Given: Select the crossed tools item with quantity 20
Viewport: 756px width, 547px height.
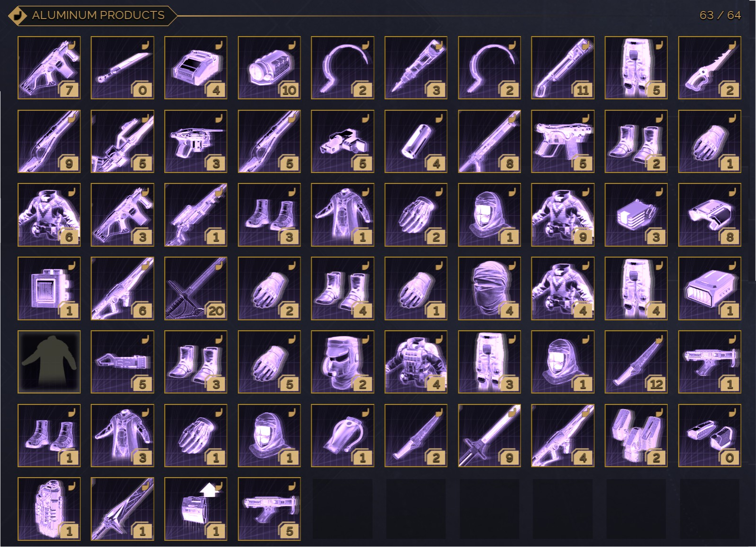Looking at the screenshot, I should (196, 288).
